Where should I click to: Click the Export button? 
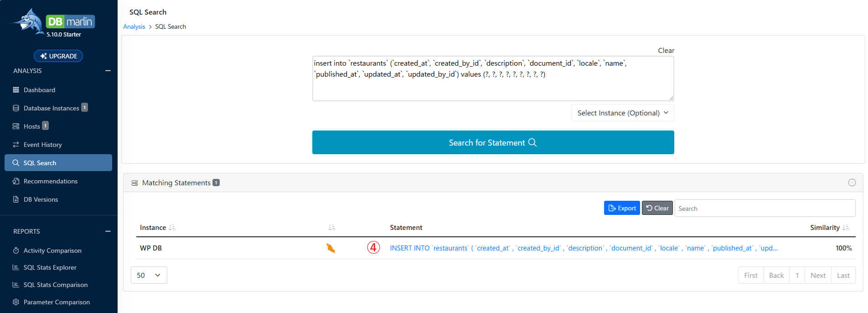(622, 208)
